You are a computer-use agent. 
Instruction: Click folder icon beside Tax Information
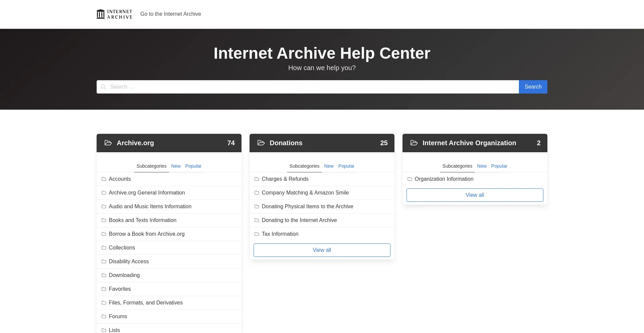pyautogui.click(x=257, y=234)
